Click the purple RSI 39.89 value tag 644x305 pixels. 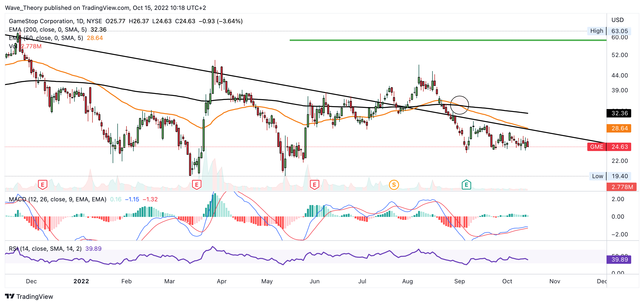pyautogui.click(x=619, y=259)
